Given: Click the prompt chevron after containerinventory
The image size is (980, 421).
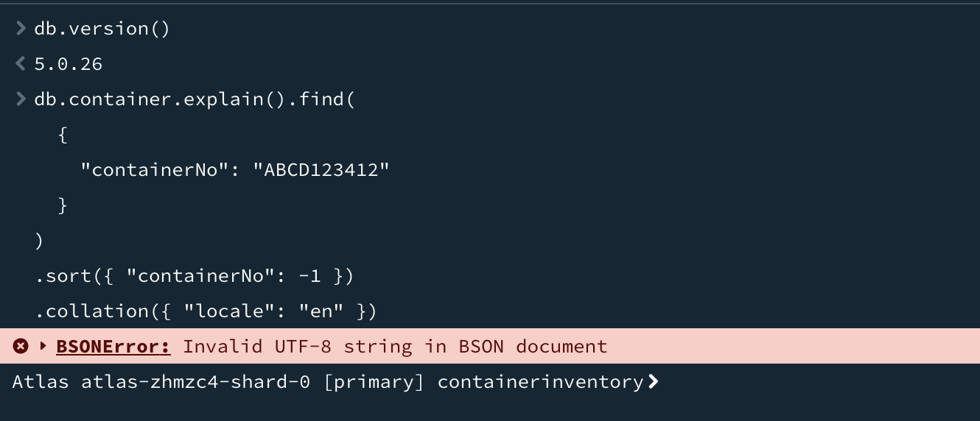Looking at the screenshot, I should point(652,382).
